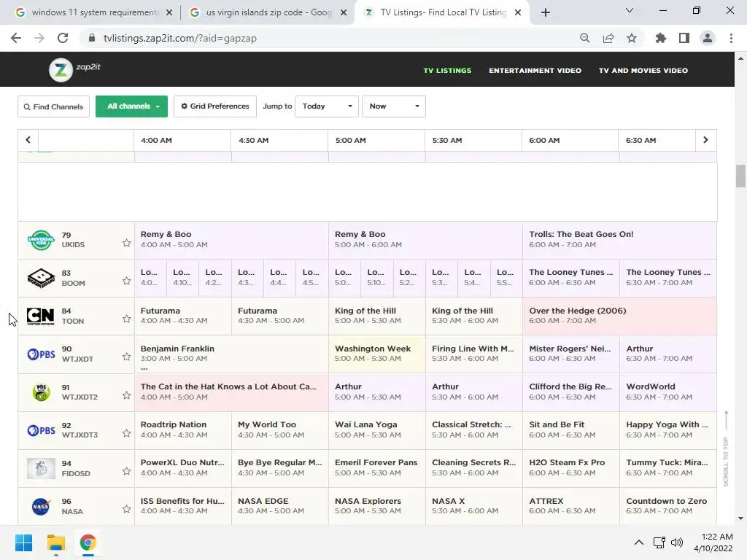The image size is (747, 560).
Task: Open The Cat in the Hat listing
Action: (x=231, y=392)
